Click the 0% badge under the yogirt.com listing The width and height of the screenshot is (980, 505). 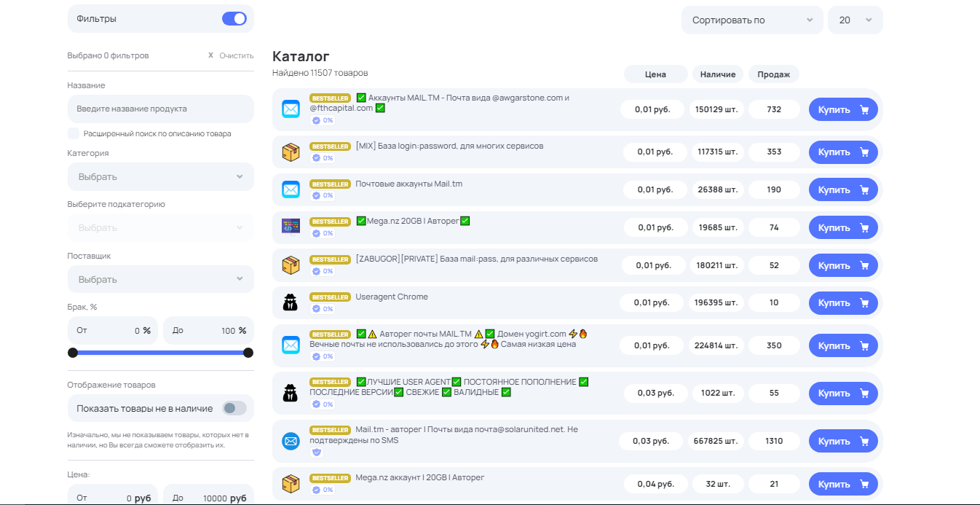pos(323,356)
